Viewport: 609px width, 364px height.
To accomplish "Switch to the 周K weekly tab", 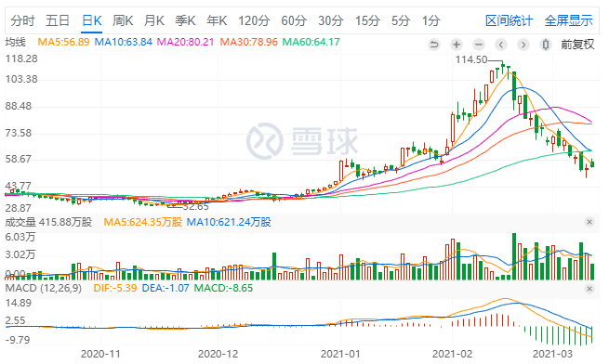I will [123, 20].
